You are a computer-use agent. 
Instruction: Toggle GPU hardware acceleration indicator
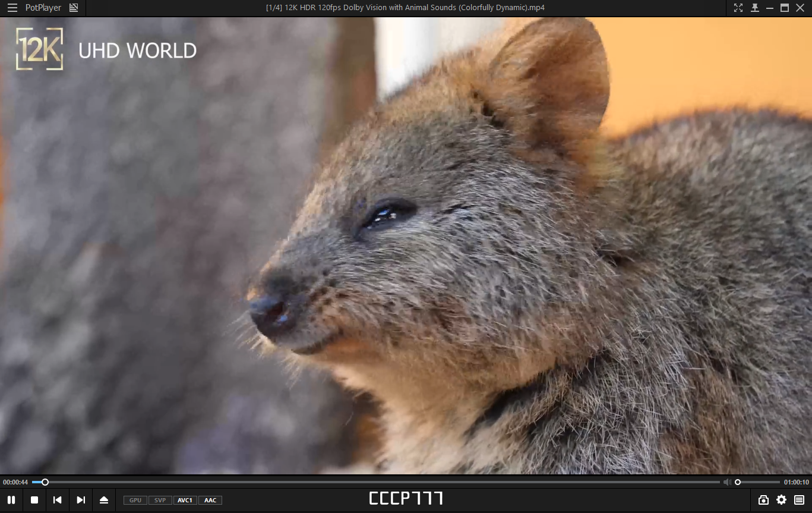(135, 501)
